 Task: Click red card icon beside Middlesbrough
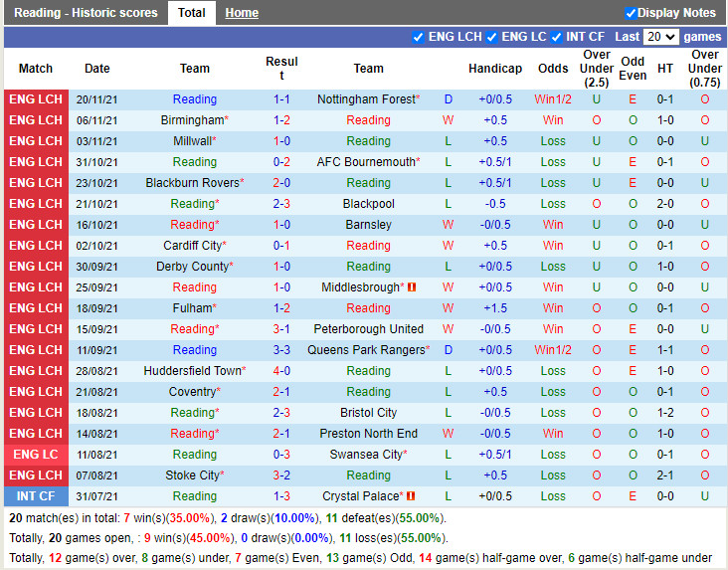[412, 287]
